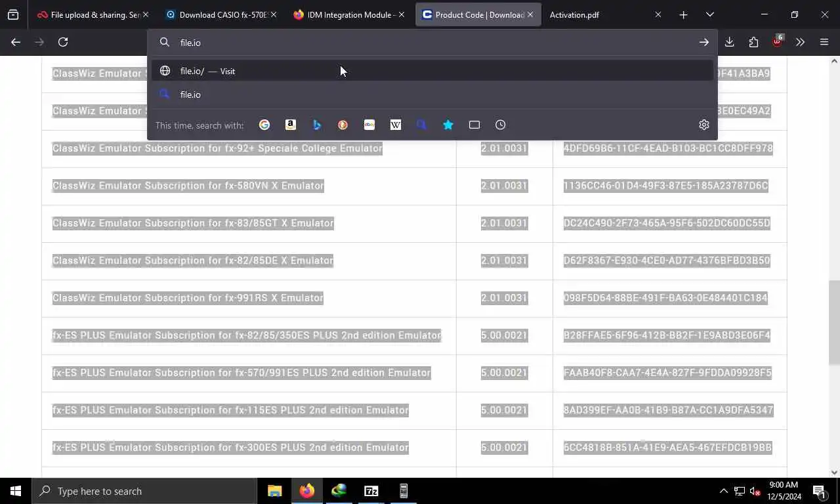
Task: Search Bookmarks using the star icon
Action: tap(448, 125)
